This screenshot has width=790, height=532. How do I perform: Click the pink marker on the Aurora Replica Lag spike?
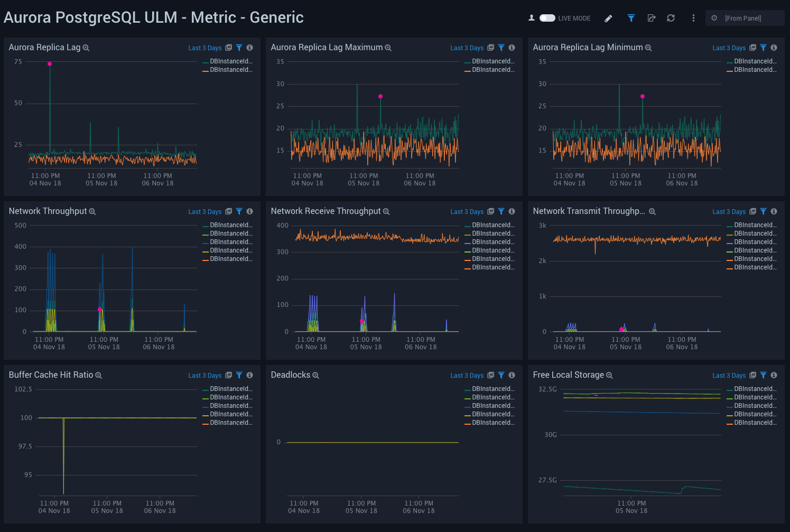click(x=49, y=63)
